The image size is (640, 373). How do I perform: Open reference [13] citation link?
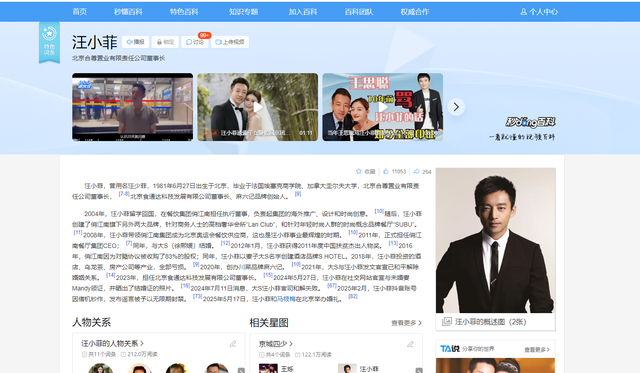393,243
